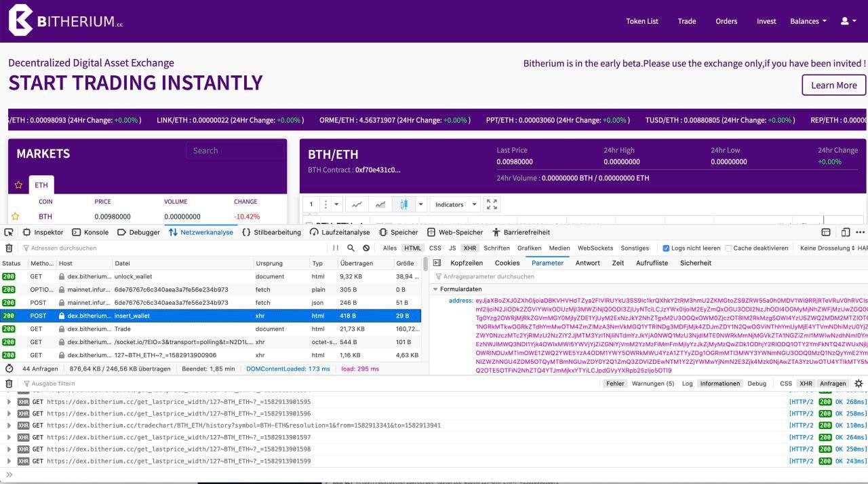Select the line chart style

[x=357, y=204]
